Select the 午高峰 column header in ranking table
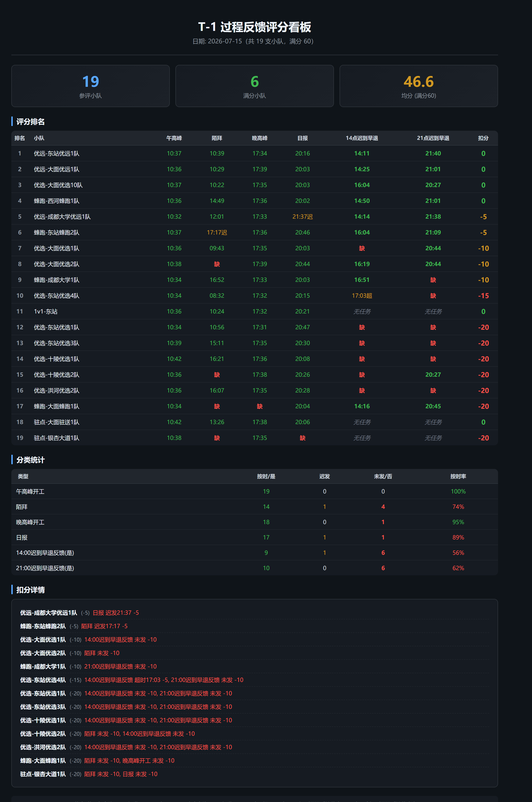Screen dimensions: 532x802 [174, 138]
